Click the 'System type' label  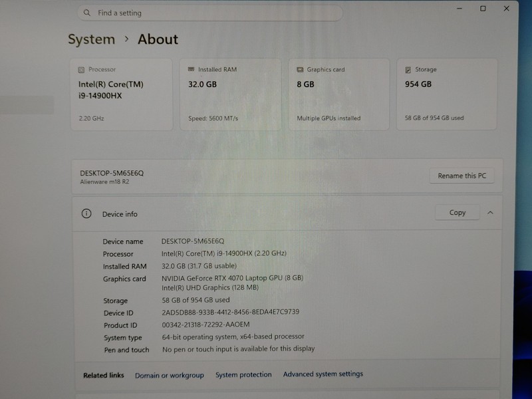[x=123, y=338]
